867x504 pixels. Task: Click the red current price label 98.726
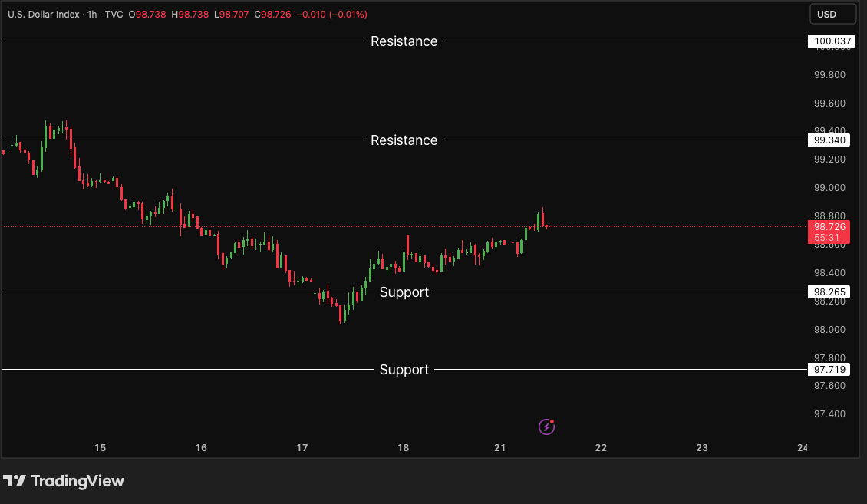tap(829, 227)
